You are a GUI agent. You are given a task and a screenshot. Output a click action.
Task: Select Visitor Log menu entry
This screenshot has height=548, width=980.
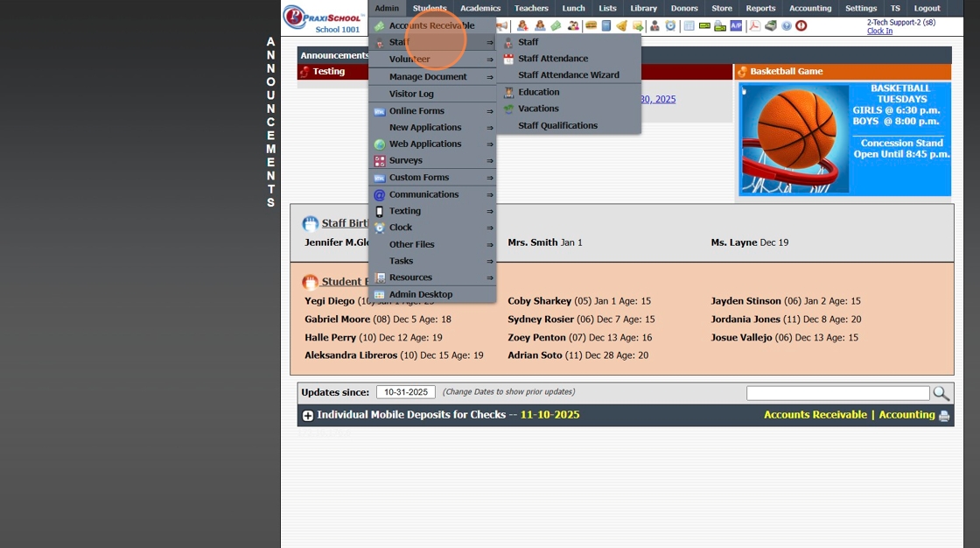tap(432, 94)
